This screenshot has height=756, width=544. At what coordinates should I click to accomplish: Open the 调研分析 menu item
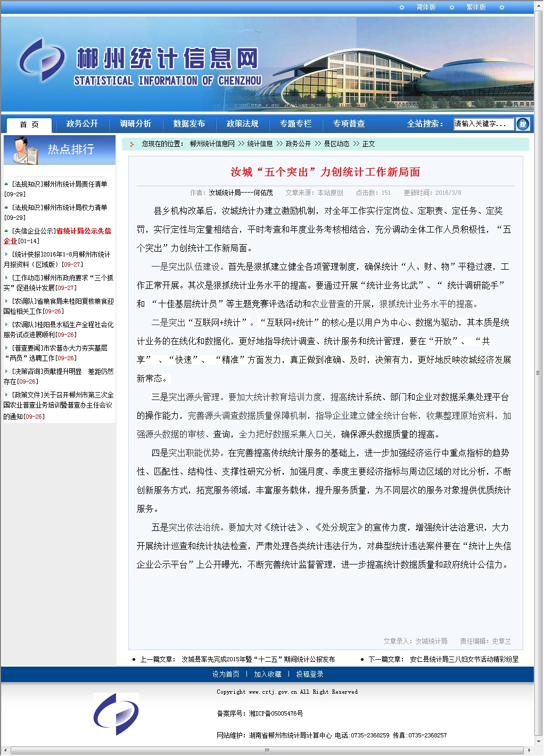click(135, 123)
